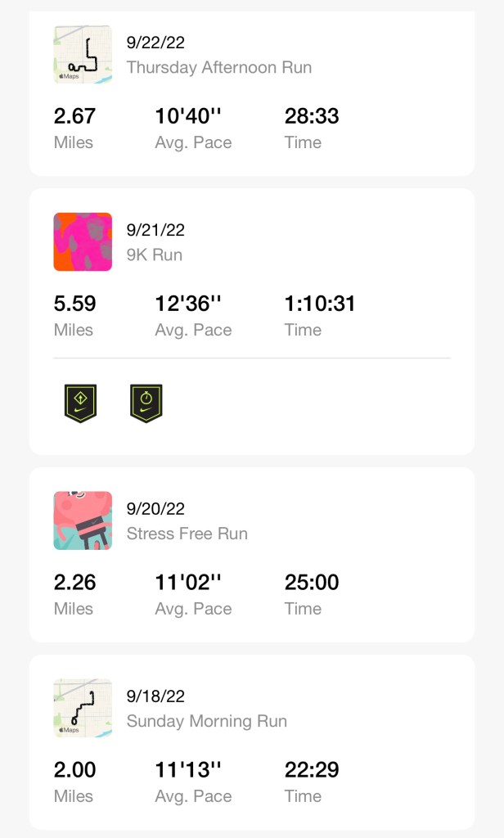The image size is (504, 838).
Task: Select the Sunday Morning Run title
Action: pos(206,721)
